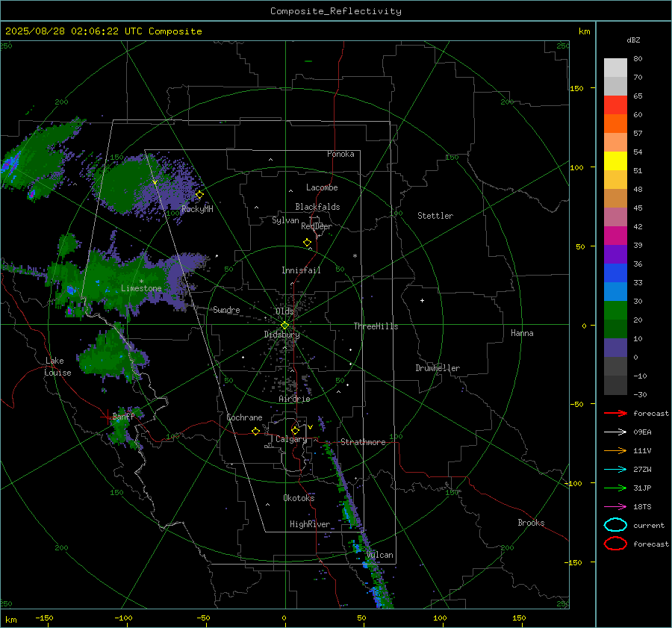The height and width of the screenshot is (628, 672).
Task: Click the Banff label
Action: point(123,416)
